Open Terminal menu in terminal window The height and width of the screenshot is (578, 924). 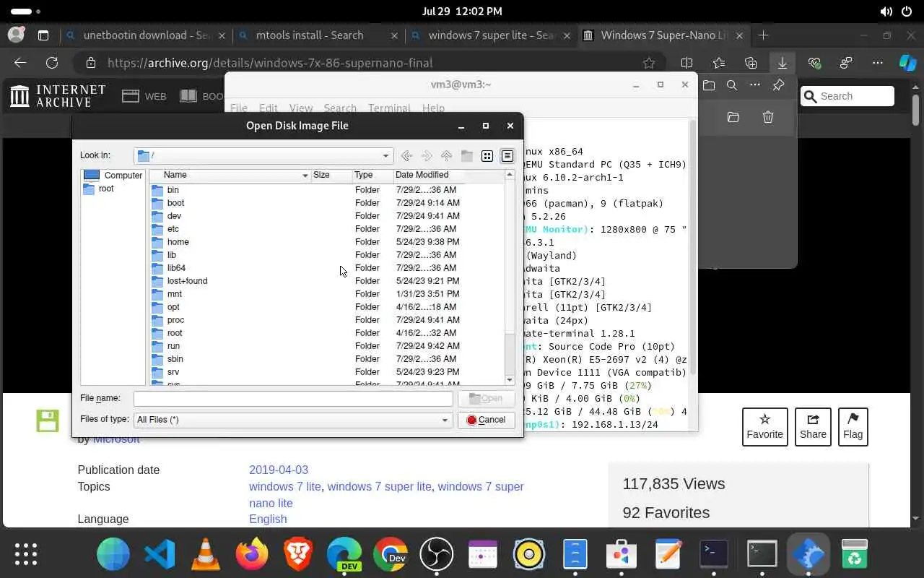point(388,108)
